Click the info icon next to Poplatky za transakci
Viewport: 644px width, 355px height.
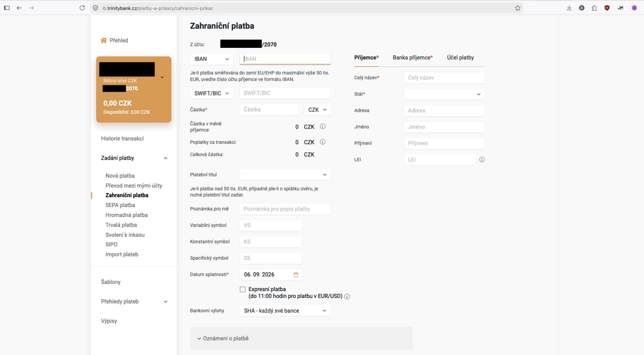[322, 142]
